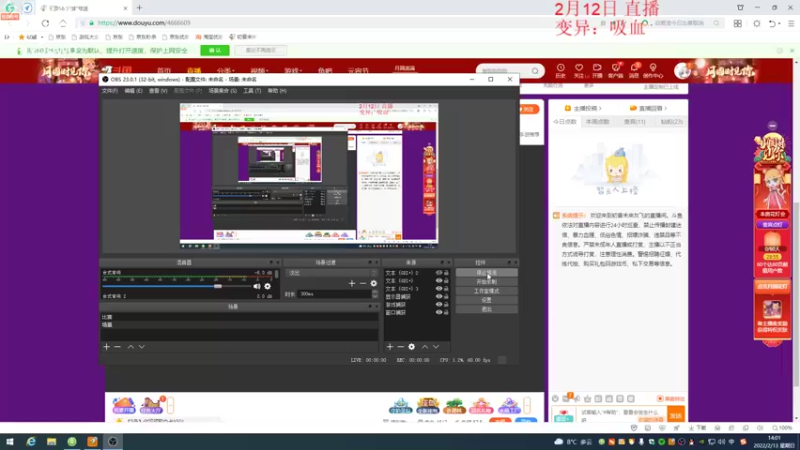The image size is (800, 450).
Task: Open source properties gear icon
Action: pyautogui.click(x=411, y=347)
